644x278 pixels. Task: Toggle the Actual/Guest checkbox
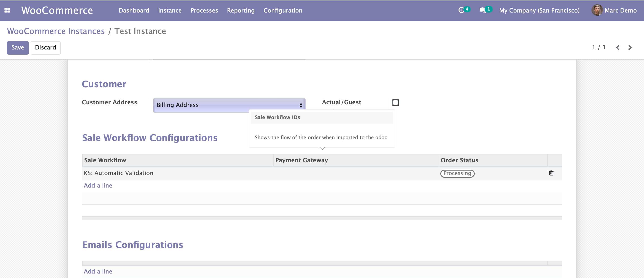(x=395, y=102)
